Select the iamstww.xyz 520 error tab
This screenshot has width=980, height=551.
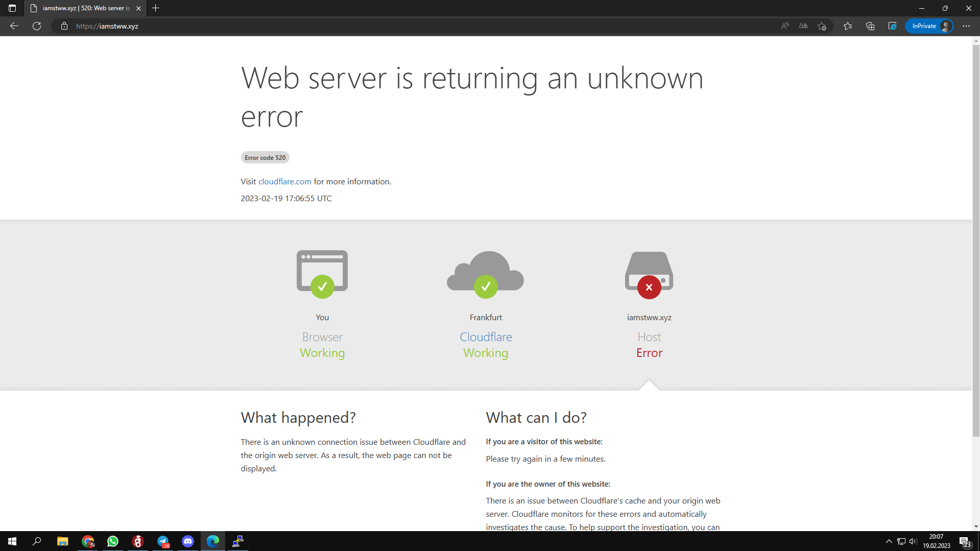click(x=86, y=8)
